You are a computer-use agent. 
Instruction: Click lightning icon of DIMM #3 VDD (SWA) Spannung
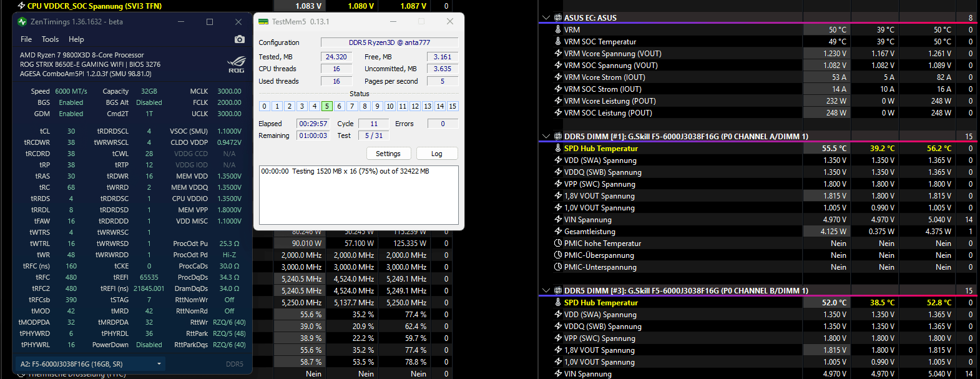(558, 314)
